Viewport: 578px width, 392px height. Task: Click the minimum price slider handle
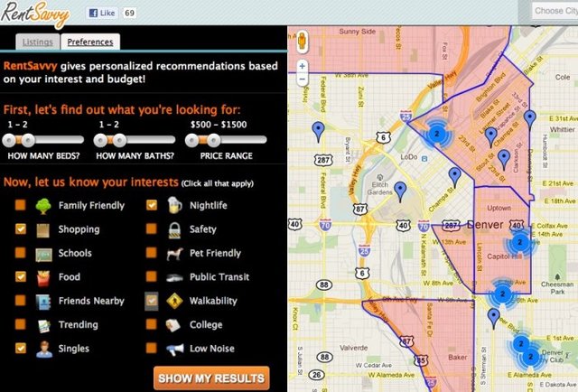point(191,140)
